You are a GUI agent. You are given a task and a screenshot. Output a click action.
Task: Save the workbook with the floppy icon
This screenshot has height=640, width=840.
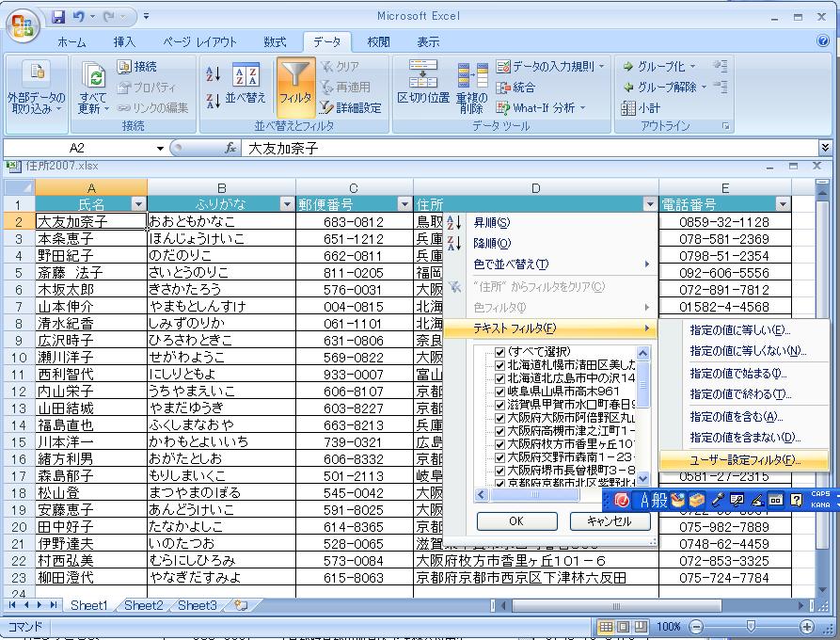coord(58,17)
